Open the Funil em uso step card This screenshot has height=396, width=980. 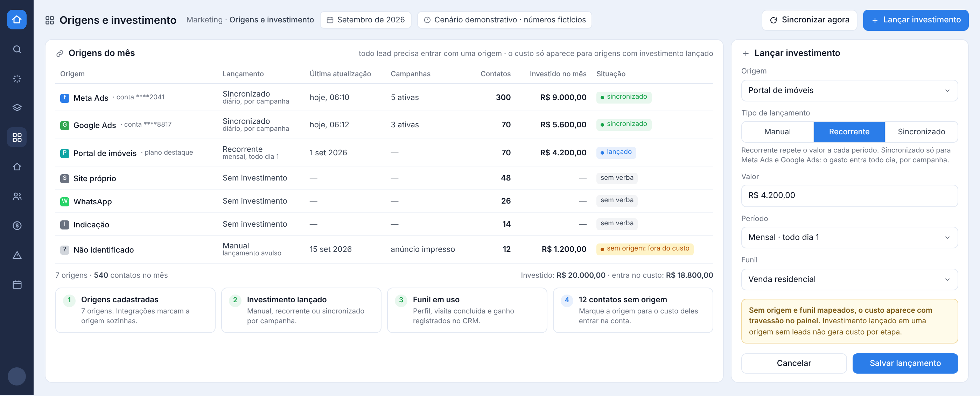pos(467,310)
